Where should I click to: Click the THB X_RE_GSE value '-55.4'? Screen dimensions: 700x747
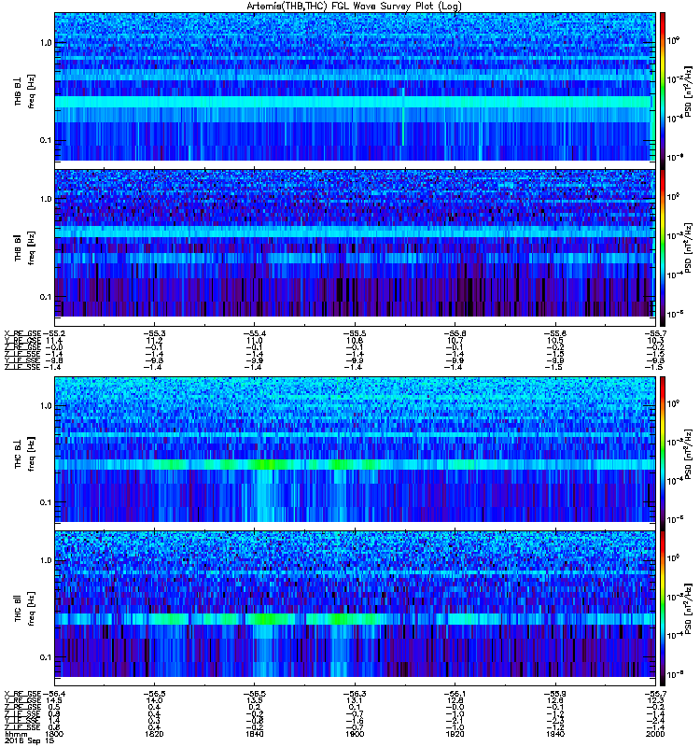(254, 333)
